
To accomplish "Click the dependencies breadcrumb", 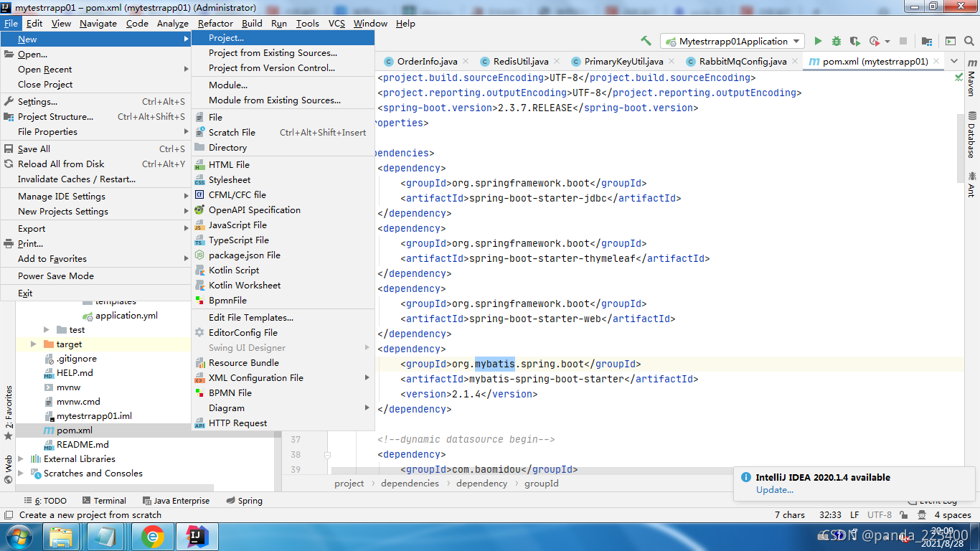I will tap(410, 484).
